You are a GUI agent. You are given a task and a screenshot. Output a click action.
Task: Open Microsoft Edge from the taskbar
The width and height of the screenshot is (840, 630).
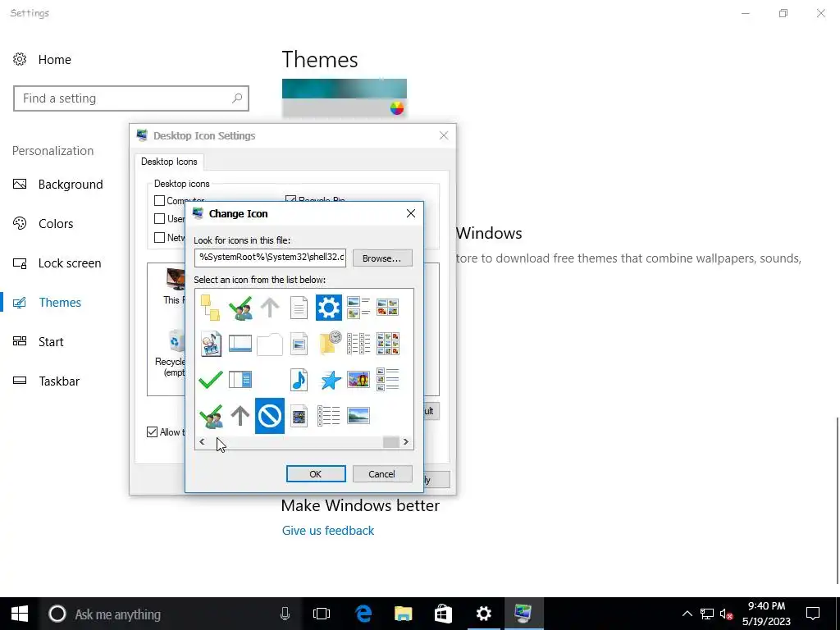pos(363,614)
